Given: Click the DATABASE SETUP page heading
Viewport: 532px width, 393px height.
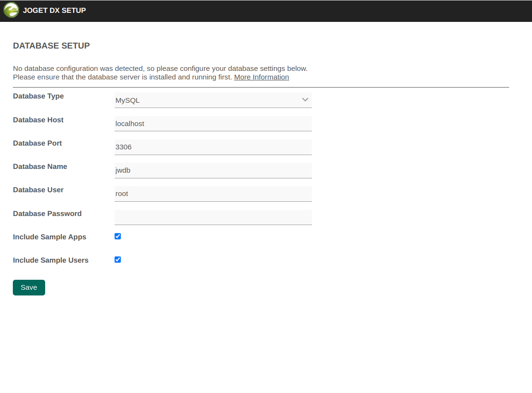Looking at the screenshot, I should pyautogui.click(x=51, y=46).
